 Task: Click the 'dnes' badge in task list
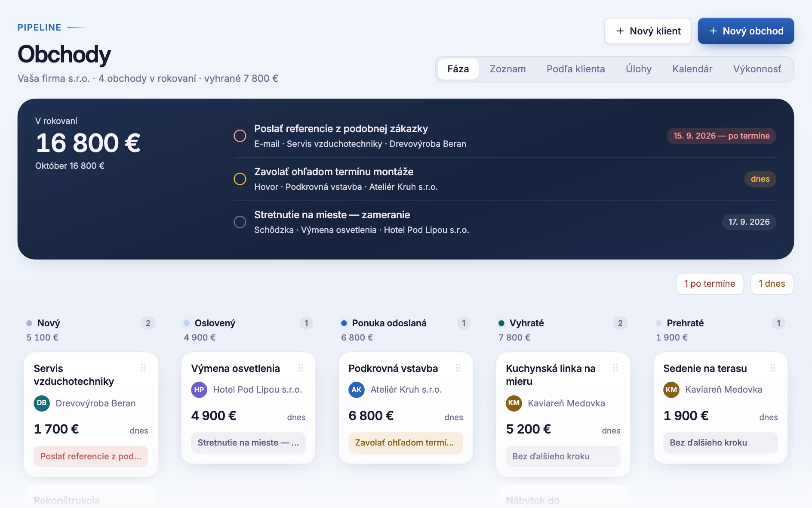point(760,179)
